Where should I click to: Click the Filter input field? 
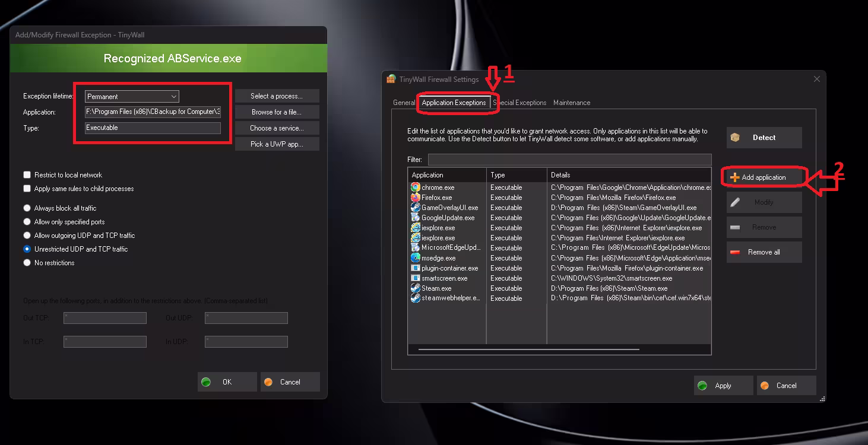(x=569, y=160)
